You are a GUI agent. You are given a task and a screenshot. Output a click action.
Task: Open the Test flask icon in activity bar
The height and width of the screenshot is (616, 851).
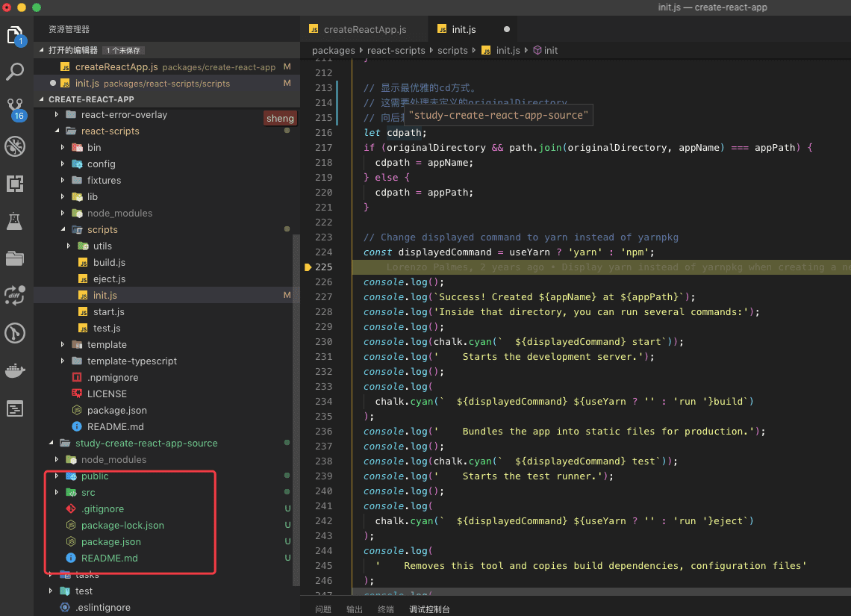click(x=15, y=221)
